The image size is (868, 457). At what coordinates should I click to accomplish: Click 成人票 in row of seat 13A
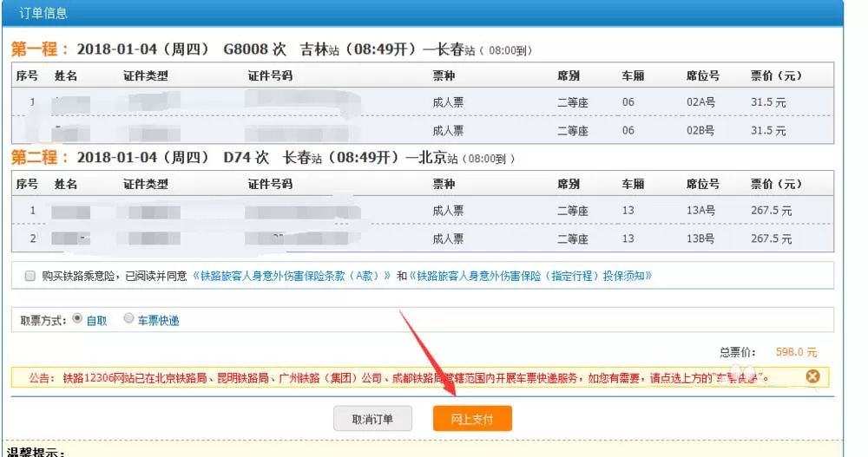[448, 211]
